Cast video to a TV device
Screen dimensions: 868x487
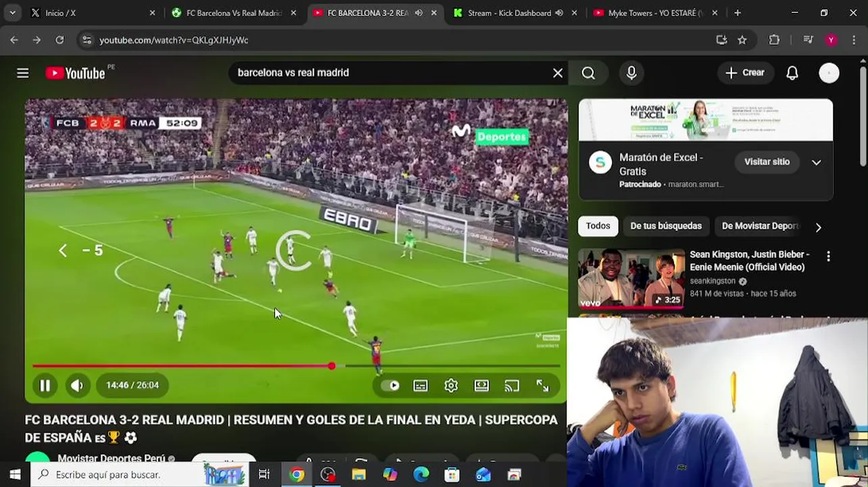[512, 386]
